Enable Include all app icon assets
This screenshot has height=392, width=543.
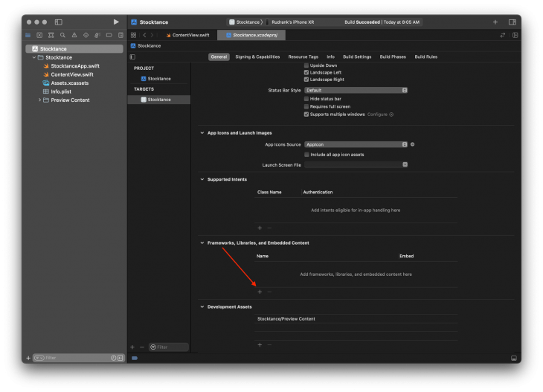click(306, 154)
